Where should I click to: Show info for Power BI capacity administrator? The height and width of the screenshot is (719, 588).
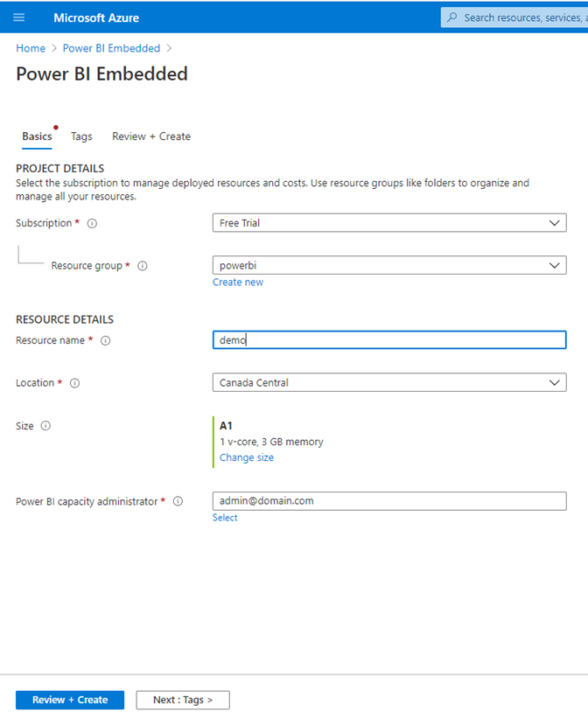click(x=178, y=501)
